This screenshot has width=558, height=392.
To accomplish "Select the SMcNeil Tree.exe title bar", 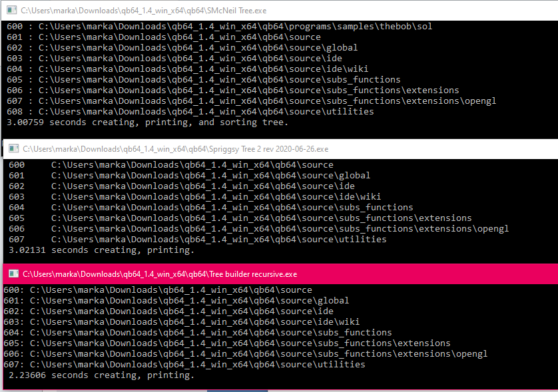I will 280,11.
